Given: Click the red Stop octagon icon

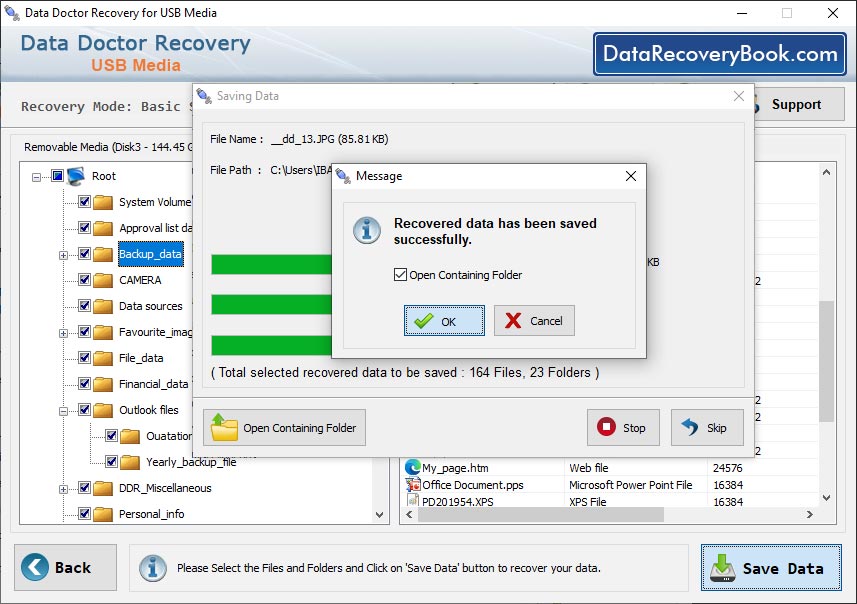Looking at the screenshot, I should [x=606, y=427].
